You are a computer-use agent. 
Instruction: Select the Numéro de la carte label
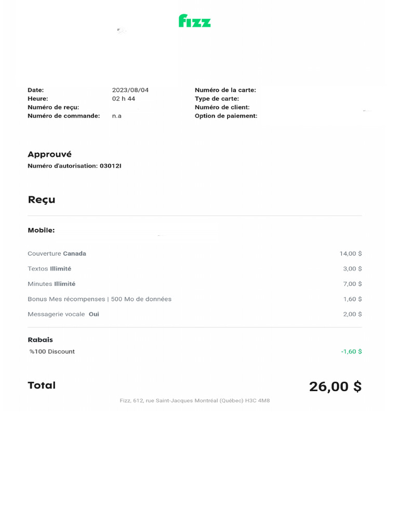tap(225, 90)
